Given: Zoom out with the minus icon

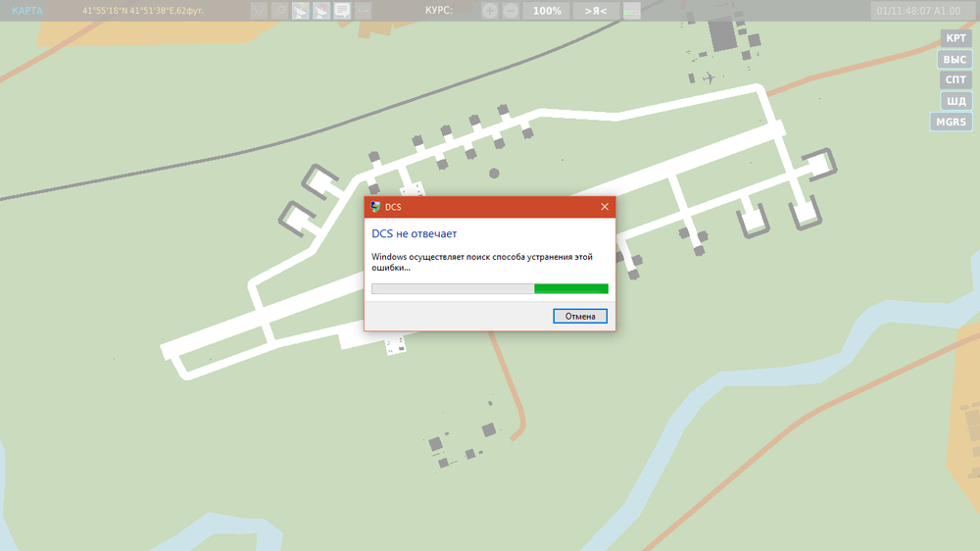Looking at the screenshot, I should coord(511,11).
